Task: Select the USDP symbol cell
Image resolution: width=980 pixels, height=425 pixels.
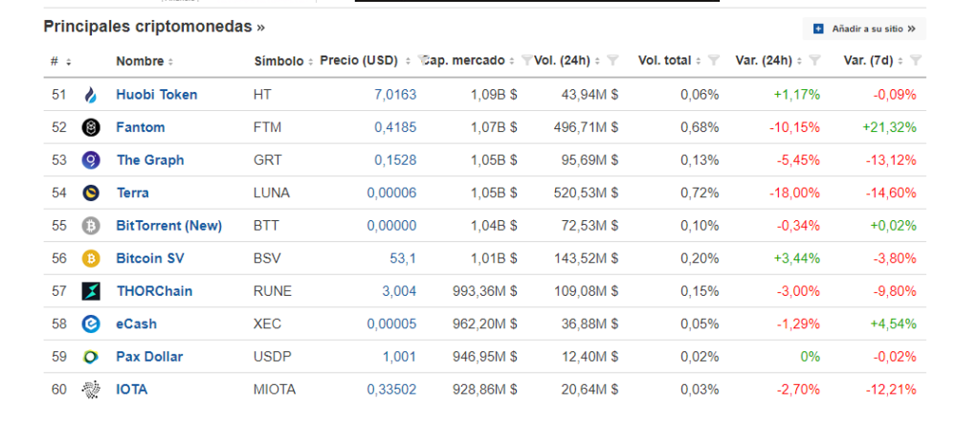Action: [272, 357]
